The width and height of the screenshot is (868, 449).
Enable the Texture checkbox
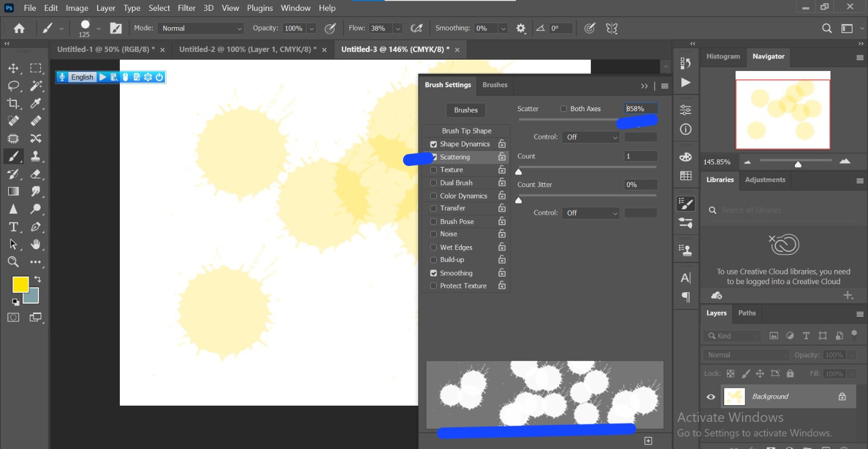pos(433,170)
